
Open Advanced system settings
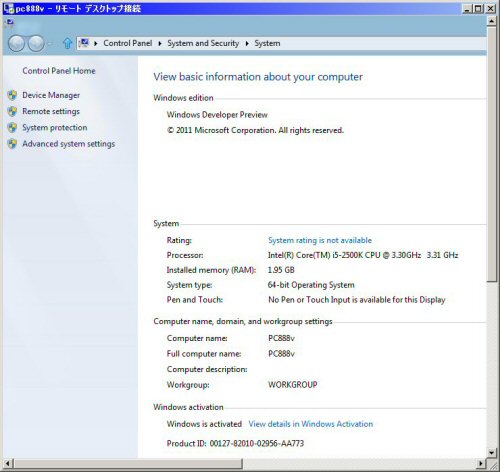point(69,144)
